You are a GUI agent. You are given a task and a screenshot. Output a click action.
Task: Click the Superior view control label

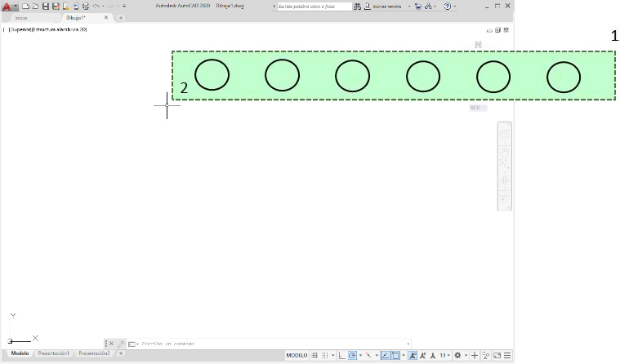21,29
